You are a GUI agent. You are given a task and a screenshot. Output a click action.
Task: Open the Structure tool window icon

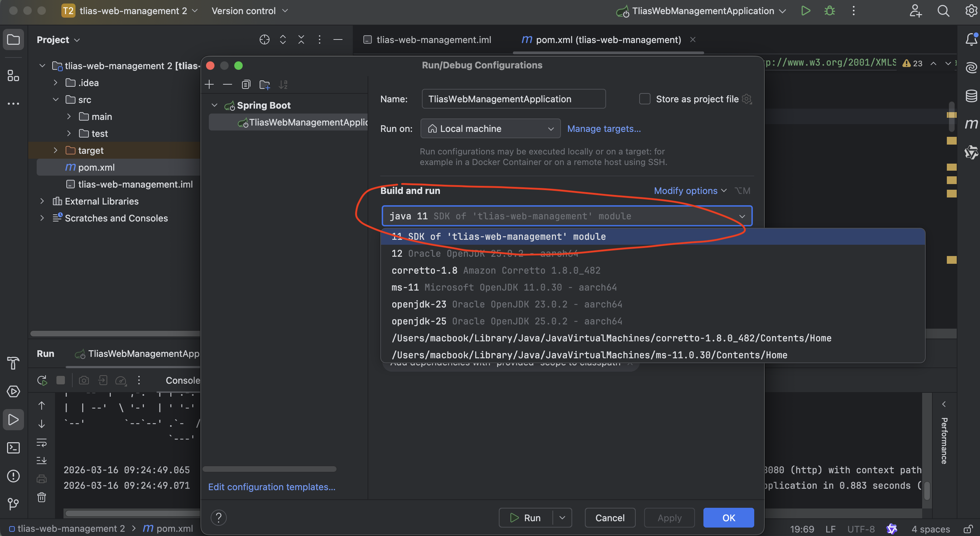[13, 76]
